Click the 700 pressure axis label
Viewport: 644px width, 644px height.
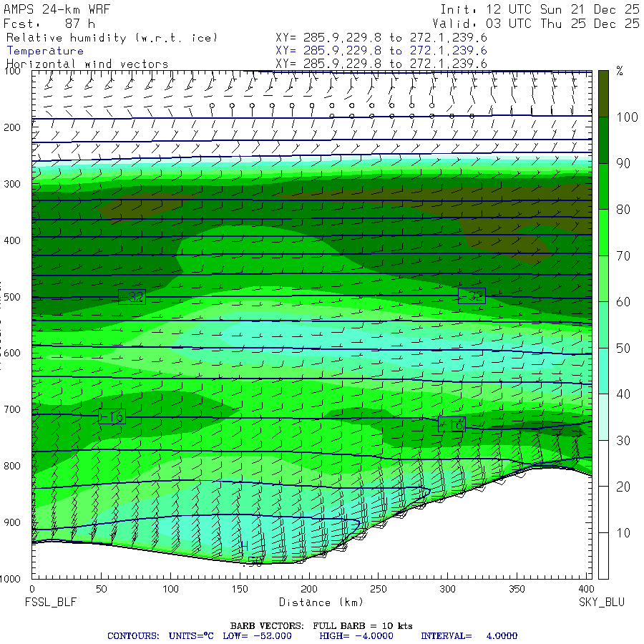[12, 409]
